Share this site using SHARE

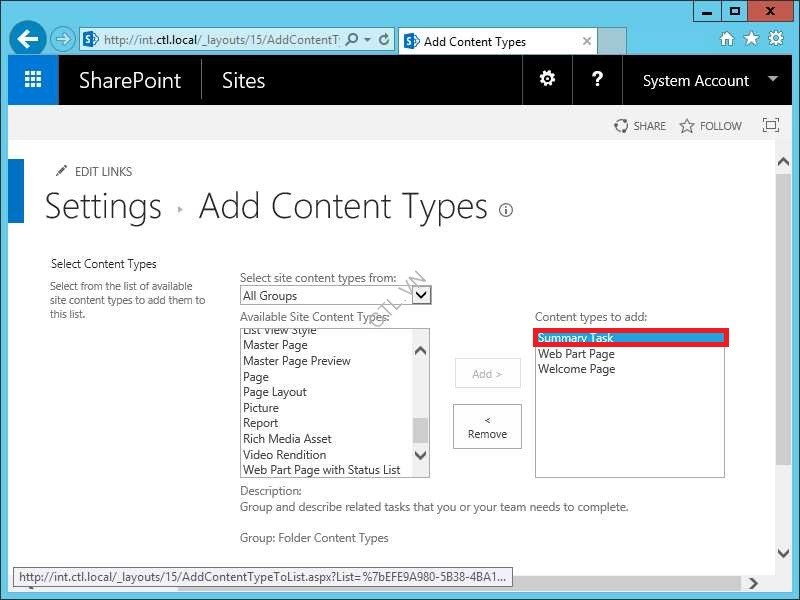pos(640,126)
